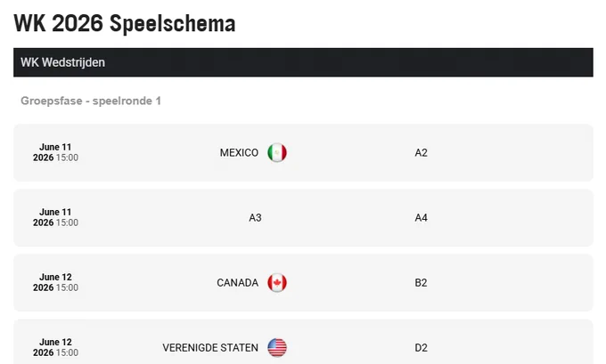Click the WK 2026 Speelschema title
The width and height of the screenshot is (606, 364).
pos(125,23)
